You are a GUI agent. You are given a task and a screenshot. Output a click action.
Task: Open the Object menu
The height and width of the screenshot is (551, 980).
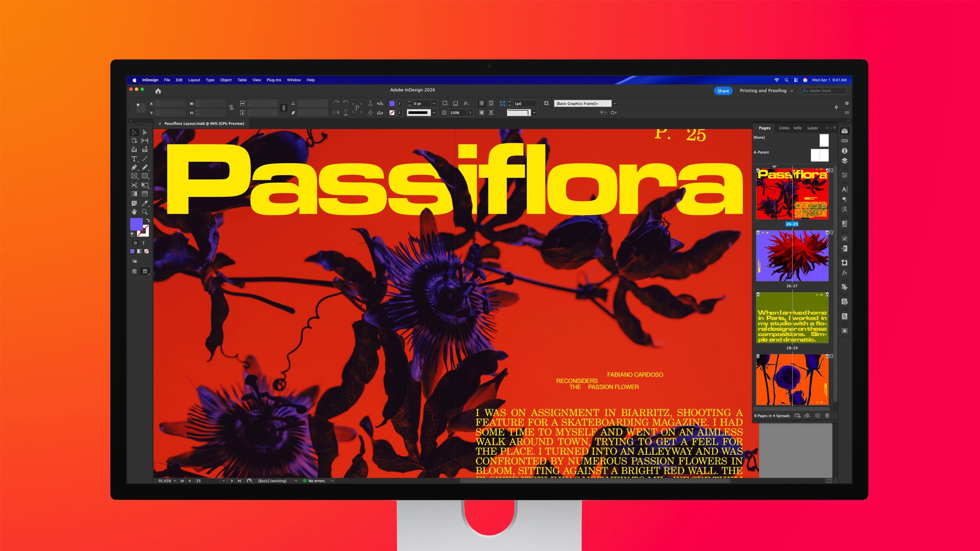pyautogui.click(x=226, y=80)
